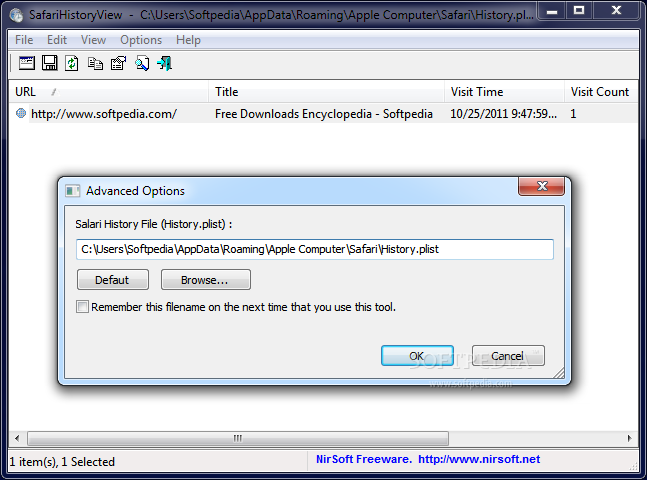Image resolution: width=647 pixels, height=480 pixels.
Task: Click the Advanced Options dialog title icon
Action: (x=72, y=191)
